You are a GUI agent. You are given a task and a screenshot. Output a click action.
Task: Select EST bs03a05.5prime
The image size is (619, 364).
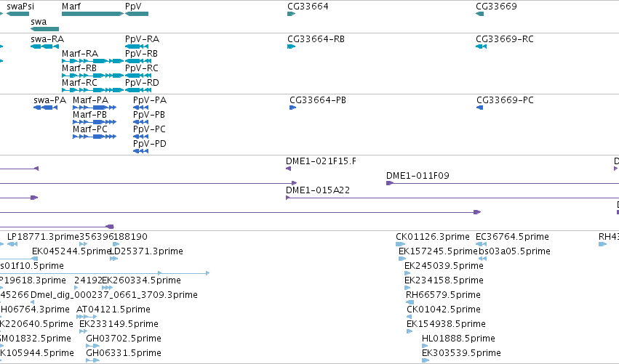click(483, 259)
